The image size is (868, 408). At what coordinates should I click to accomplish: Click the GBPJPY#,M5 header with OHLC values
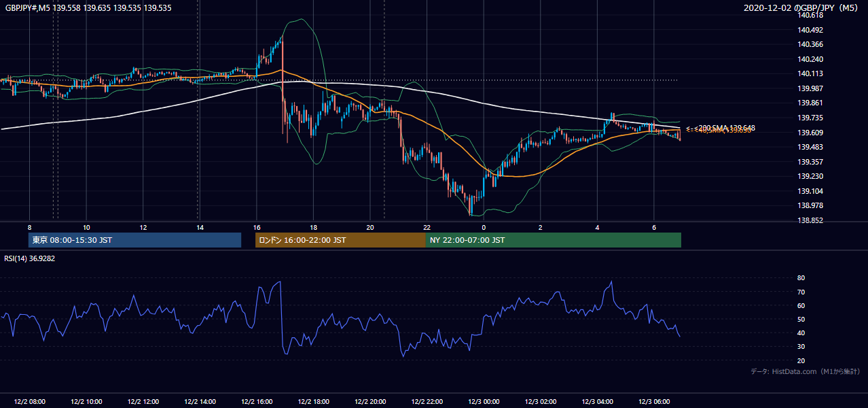click(x=88, y=8)
